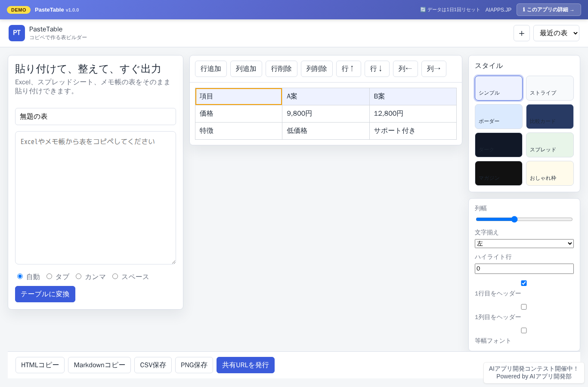Viewport: 588px width, 387px height.
Task: Select the スペース delimiter radio button
Action: coord(115,276)
